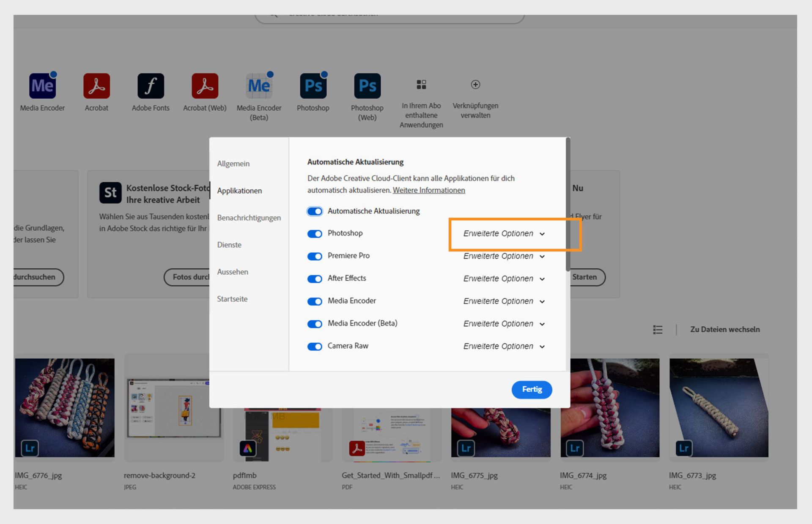Open Photoshop desktop app icon

click(x=313, y=86)
